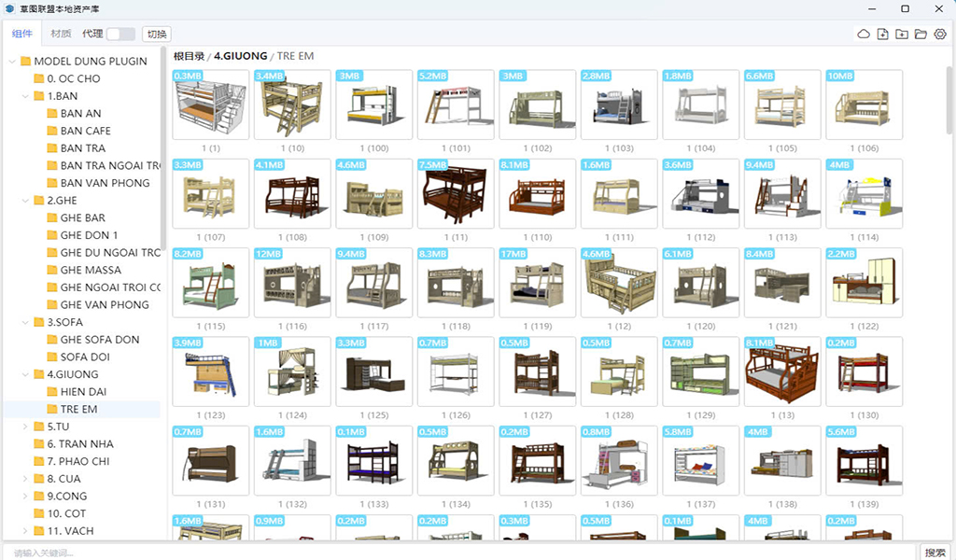Select bed thumbnail 1 (12)
Image resolution: width=956 pixels, height=560 pixels.
coord(620,283)
